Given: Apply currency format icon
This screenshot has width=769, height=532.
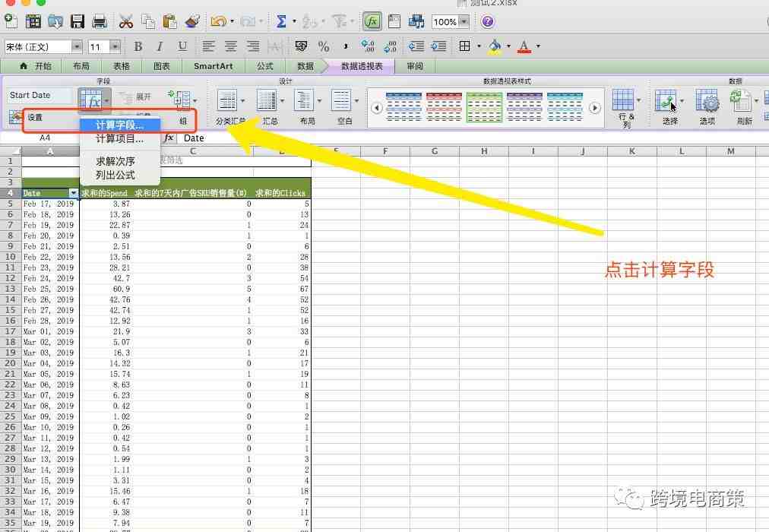Looking at the screenshot, I should coord(301,46).
